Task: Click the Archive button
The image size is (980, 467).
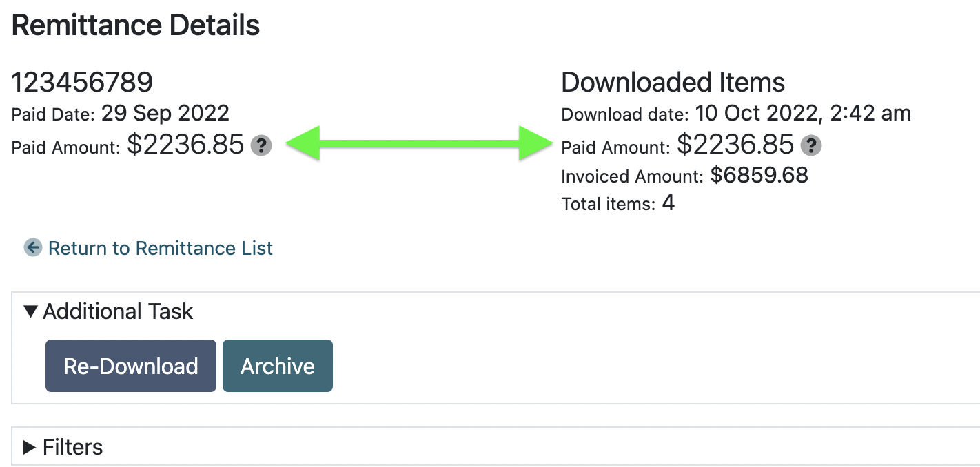Action: 278,366
